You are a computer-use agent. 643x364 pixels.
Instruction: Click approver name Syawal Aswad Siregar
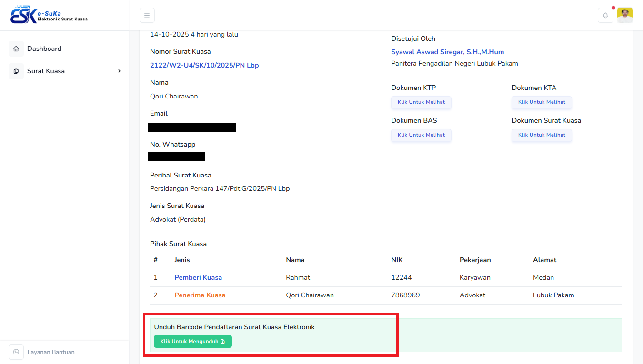click(447, 52)
